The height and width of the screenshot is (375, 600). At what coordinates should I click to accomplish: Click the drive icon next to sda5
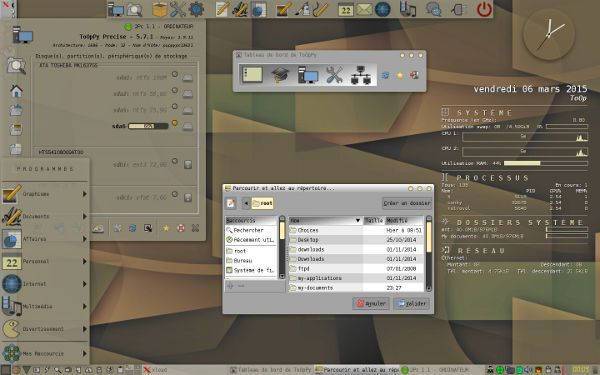(x=188, y=126)
